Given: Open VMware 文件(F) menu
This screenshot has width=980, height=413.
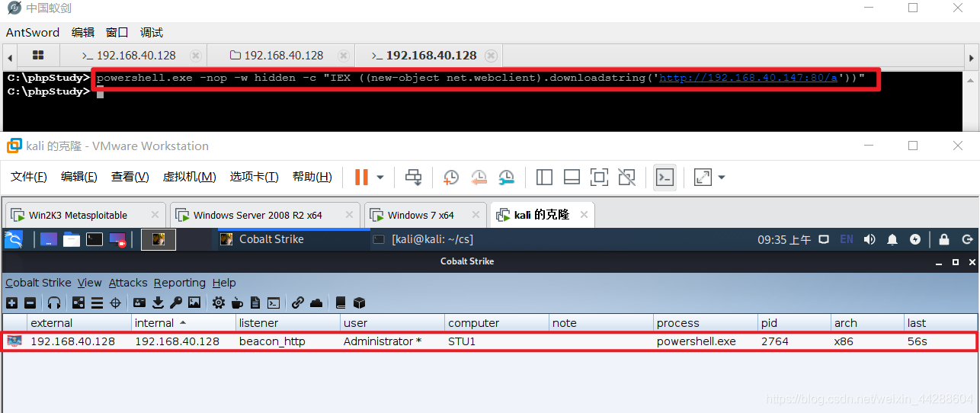Looking at the screenshot, I should (x=29, y=177).
